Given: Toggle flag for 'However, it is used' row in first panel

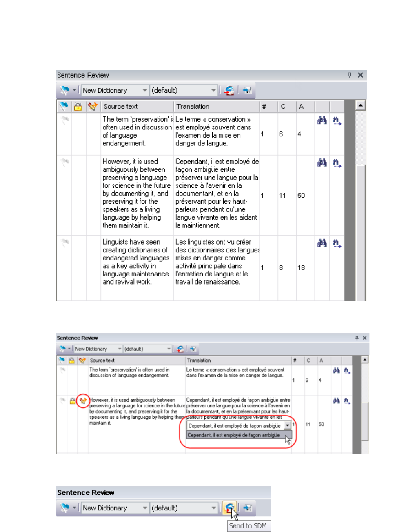Looking at the screenshot, I should 65,162.
